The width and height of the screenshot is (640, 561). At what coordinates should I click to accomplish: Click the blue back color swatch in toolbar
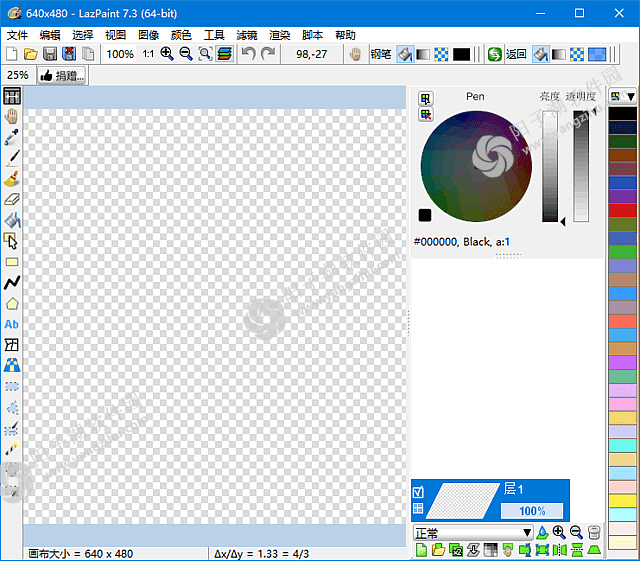(597, 54)
